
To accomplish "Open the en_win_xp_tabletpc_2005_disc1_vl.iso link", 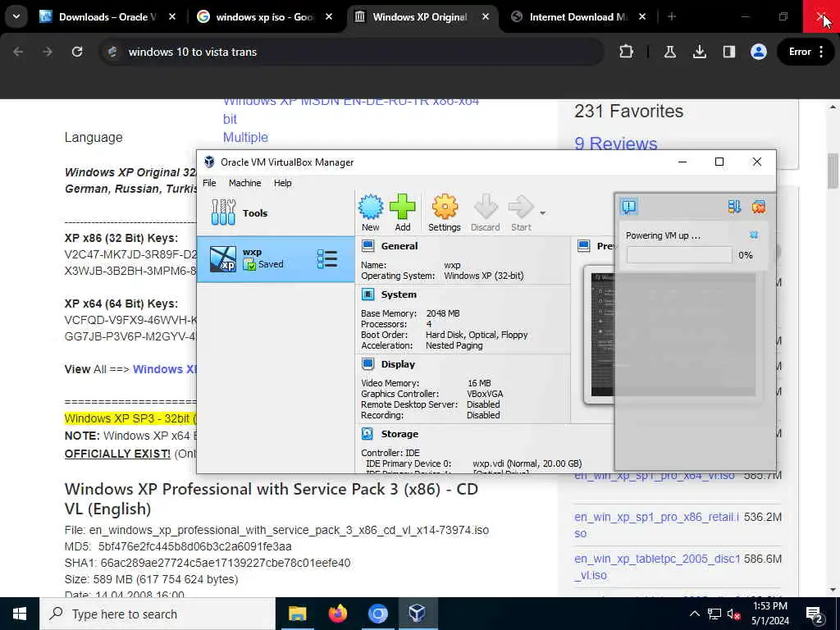I will coord(657,567).
